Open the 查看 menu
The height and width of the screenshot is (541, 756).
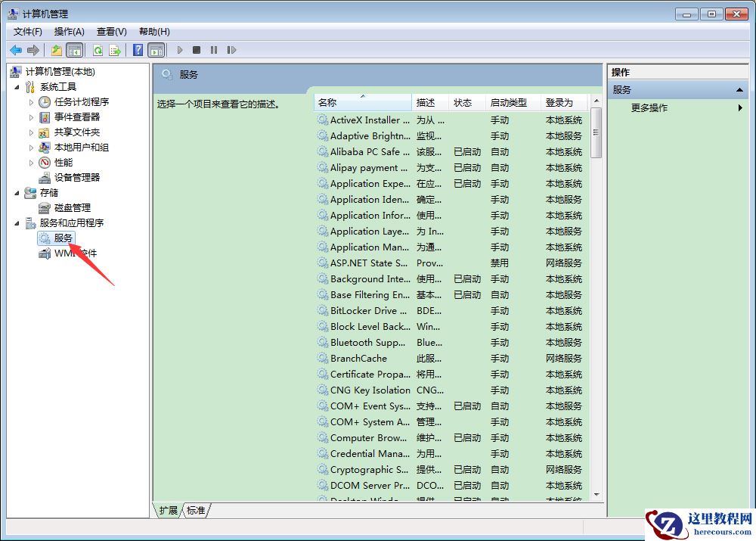[110, 31]
